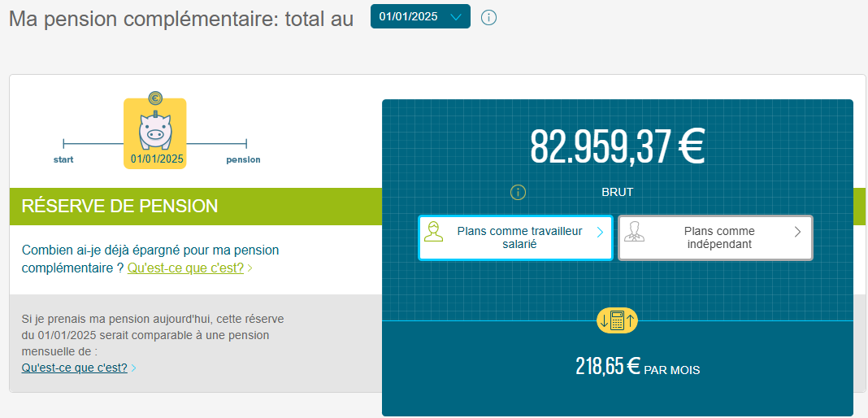
Task: Open the 01/01/2025 date dropdown
Action: 420,16
